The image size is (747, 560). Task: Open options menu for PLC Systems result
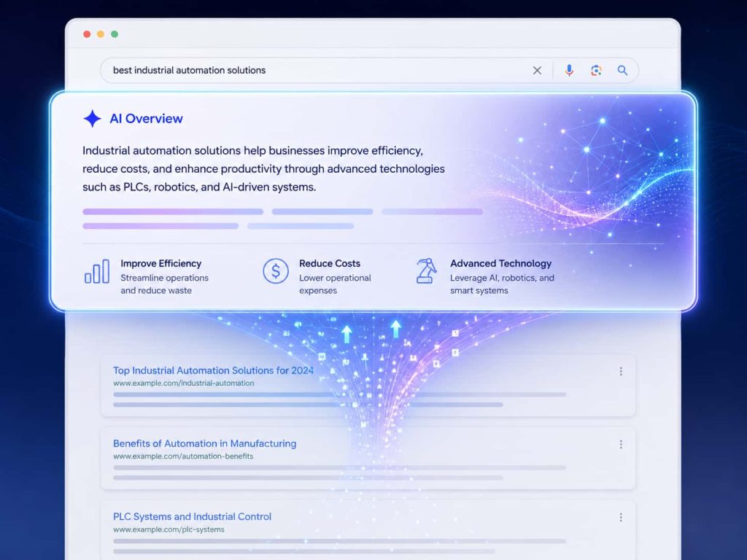[621, 518]
